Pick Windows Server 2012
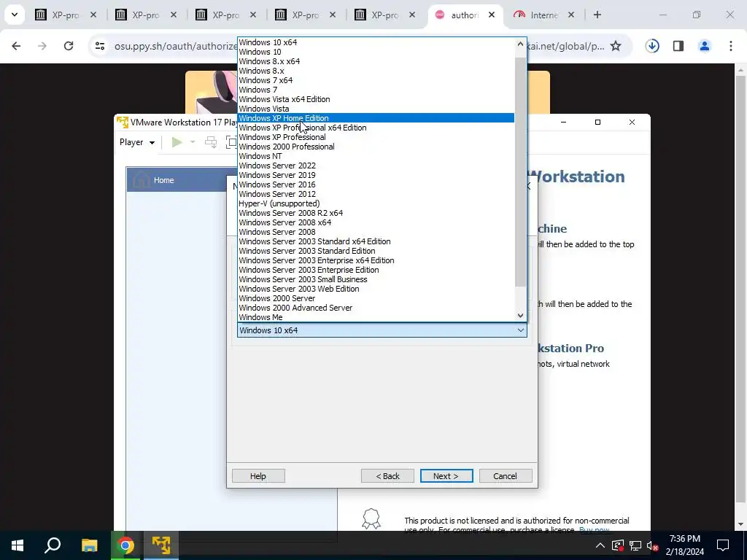747x560 pixels. (376, 194)
